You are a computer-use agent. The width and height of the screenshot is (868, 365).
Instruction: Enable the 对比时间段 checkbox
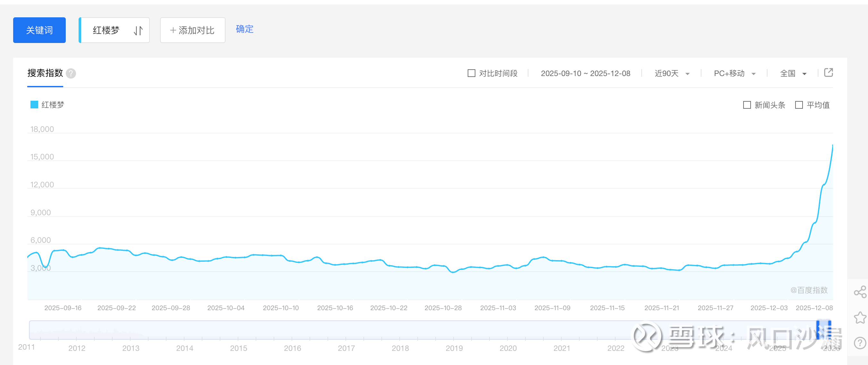point(472,73)
